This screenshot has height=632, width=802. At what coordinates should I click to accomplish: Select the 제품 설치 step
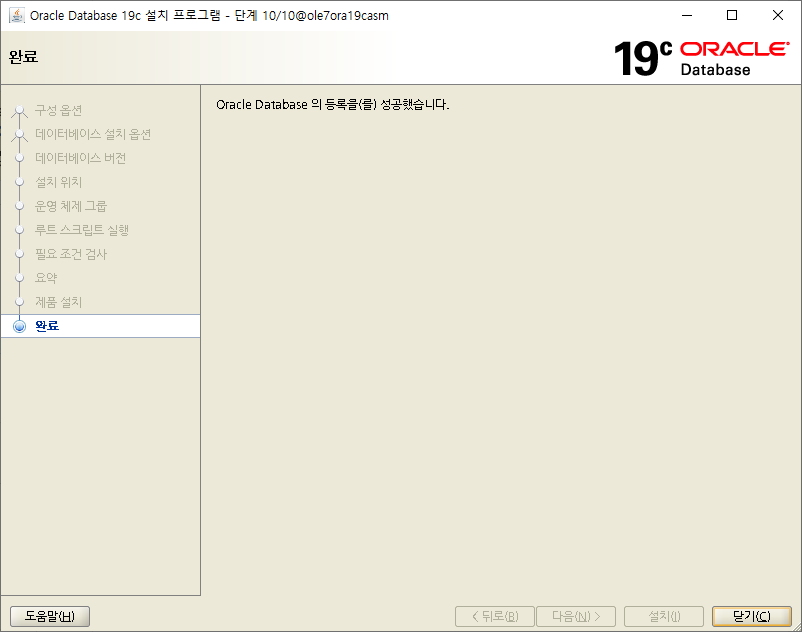tap(58, 302)
